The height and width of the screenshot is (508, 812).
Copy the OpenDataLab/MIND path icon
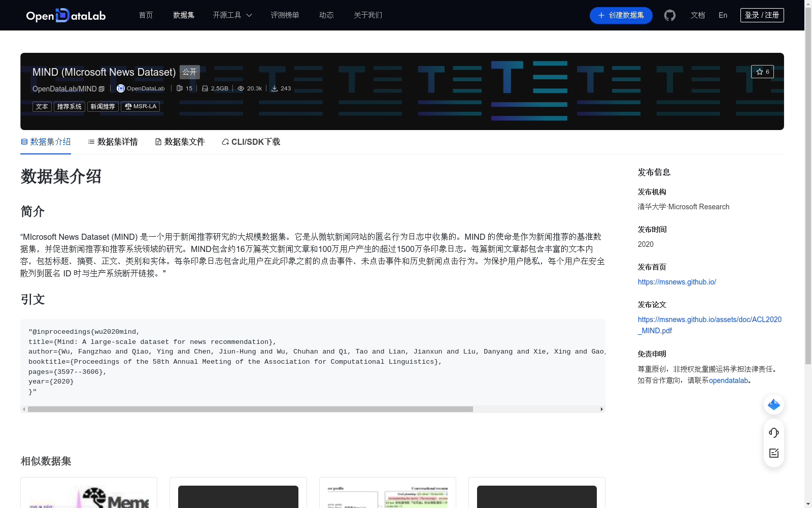tap(101, 89)
